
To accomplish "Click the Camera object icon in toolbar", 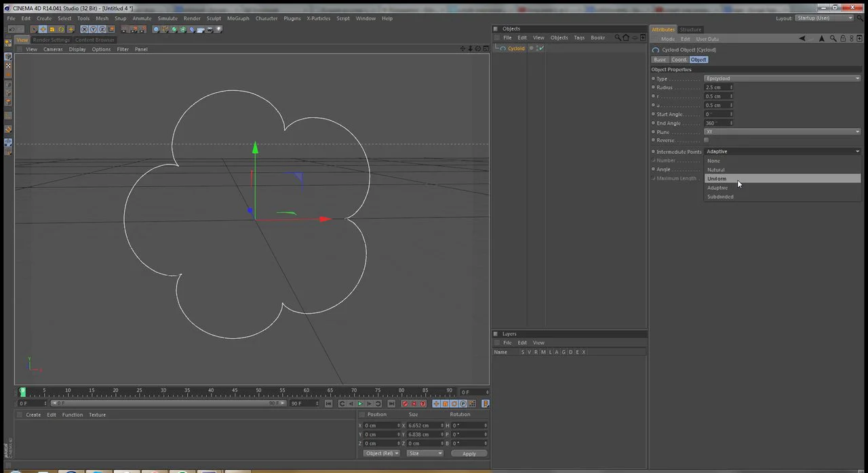I will 210,29.
